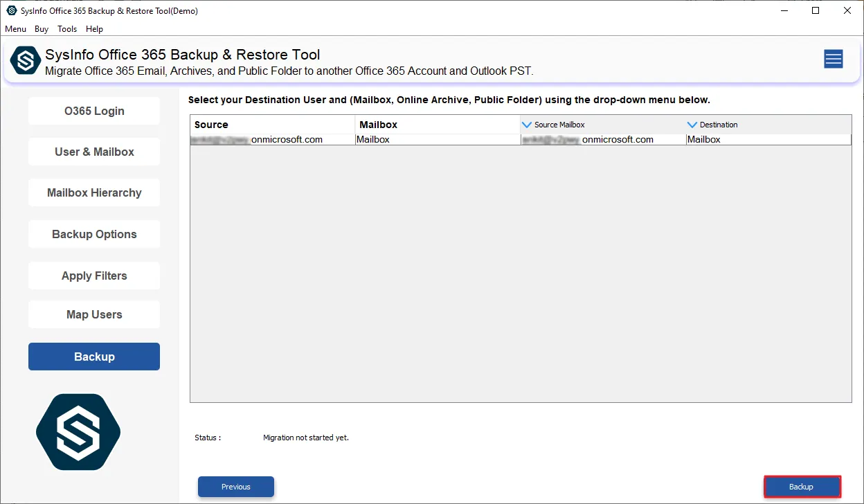Start the backup with the highlighted Backup button
Viewport: 864px width, 504px height.
802,487
